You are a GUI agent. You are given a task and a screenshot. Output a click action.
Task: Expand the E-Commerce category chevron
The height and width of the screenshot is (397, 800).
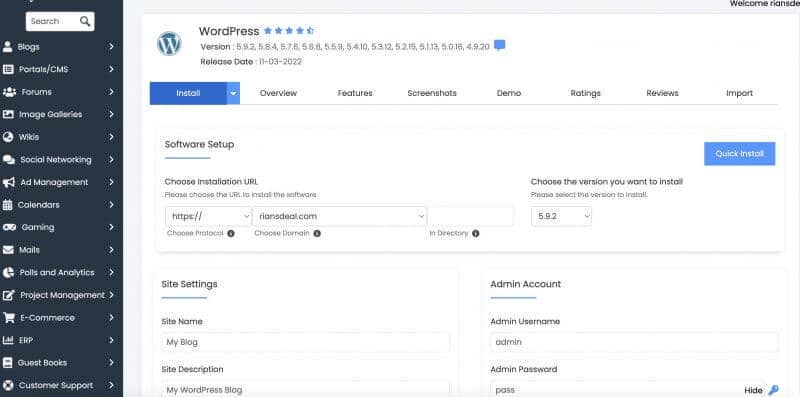pyautogui.click(x=111, y=317)
